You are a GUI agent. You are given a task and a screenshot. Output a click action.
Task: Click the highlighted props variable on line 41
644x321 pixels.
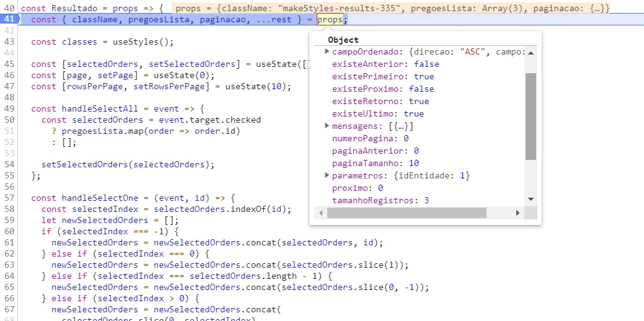click(330, 19)
